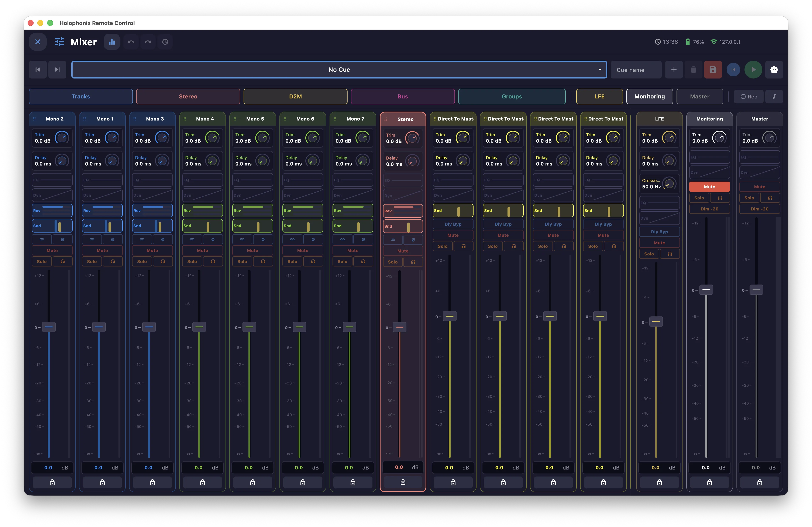Toggle headphone listen on LFE strip

[x=670, y=254]
